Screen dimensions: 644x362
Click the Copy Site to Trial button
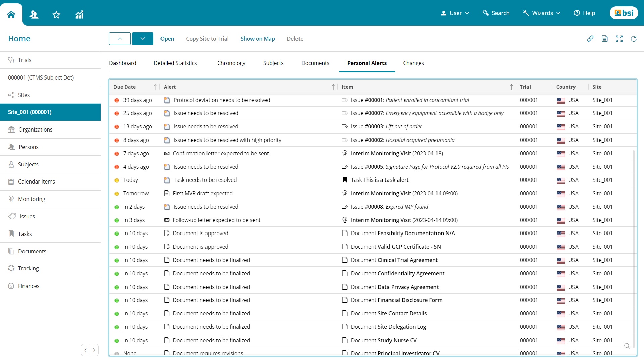tap(207, 39)
